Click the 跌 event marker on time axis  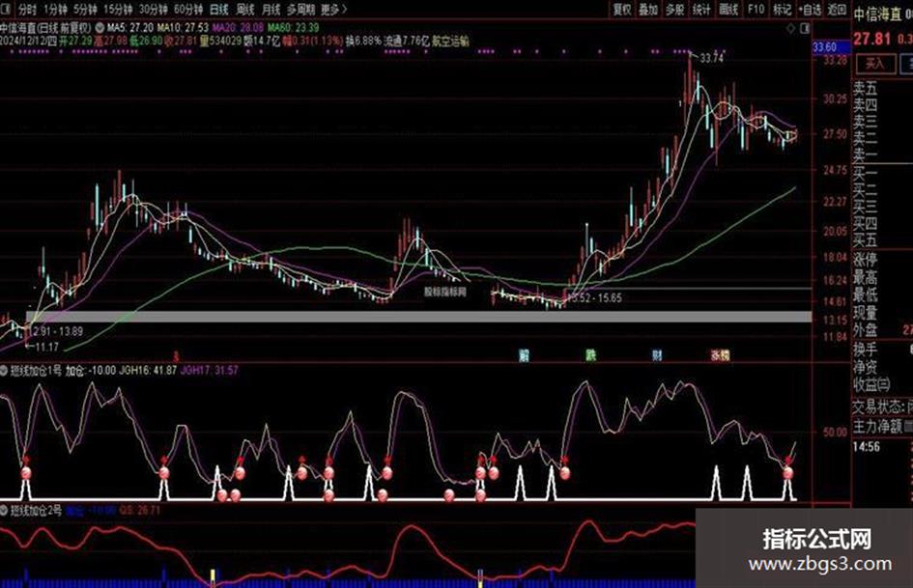coord(591,355)
